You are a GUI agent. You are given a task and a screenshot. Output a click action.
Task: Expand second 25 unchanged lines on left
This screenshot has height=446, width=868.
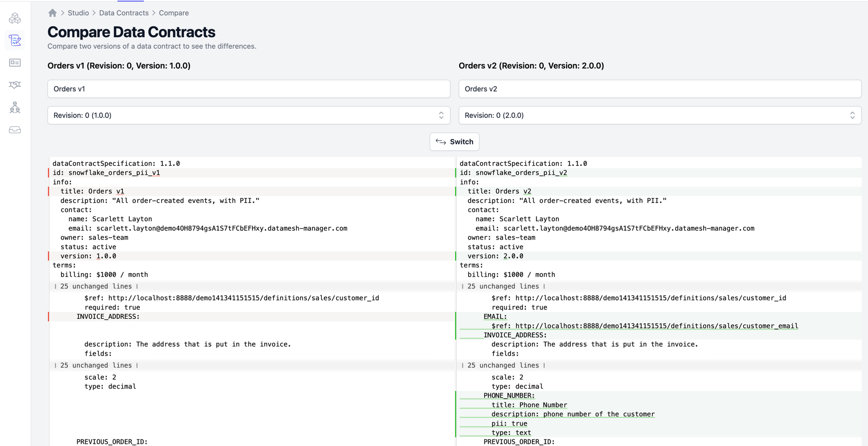[96, 365]
